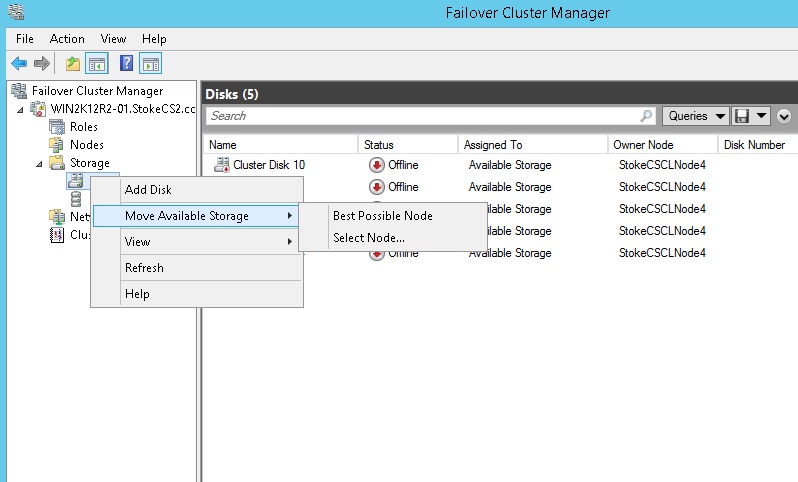Screen dimensions: 798x482
Task: Click the Networks icon in the tree
Action: pos(56,216)
